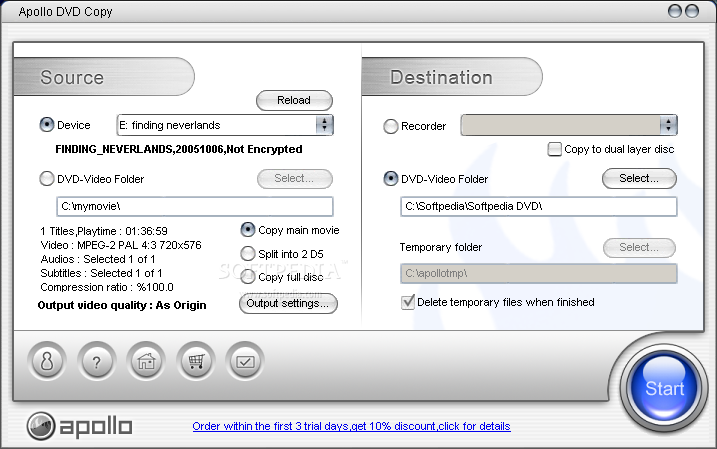The image size is (717, 449).
Task: Open the 10% discount order link
Action: pyautogui.click(x=351, y=426)
